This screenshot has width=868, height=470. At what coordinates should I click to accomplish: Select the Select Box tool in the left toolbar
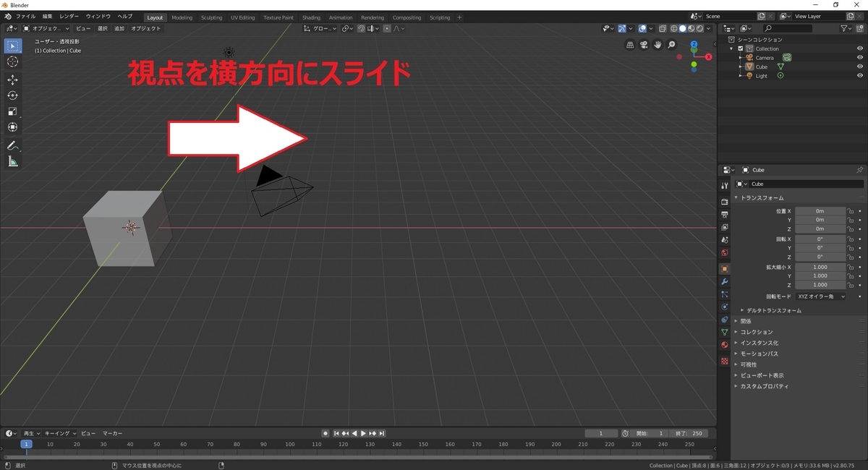click(x=13, y=46)
